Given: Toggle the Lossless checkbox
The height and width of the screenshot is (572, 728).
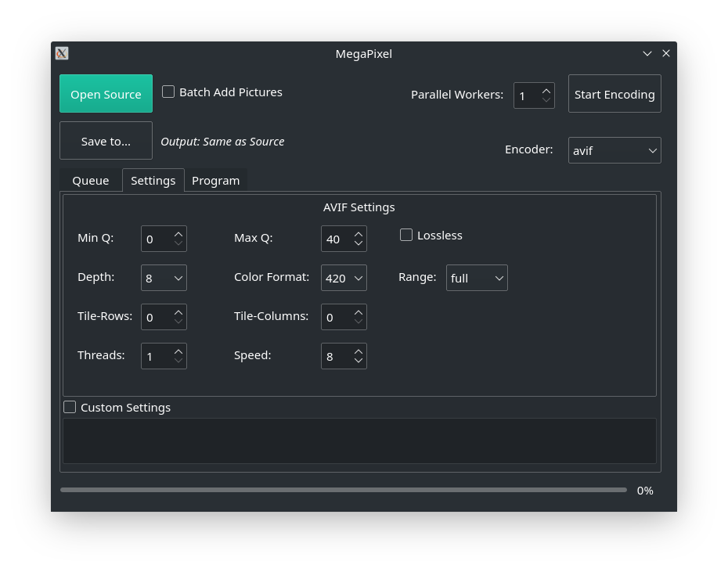Looking at the screenshot, I should tap(406, 235).
